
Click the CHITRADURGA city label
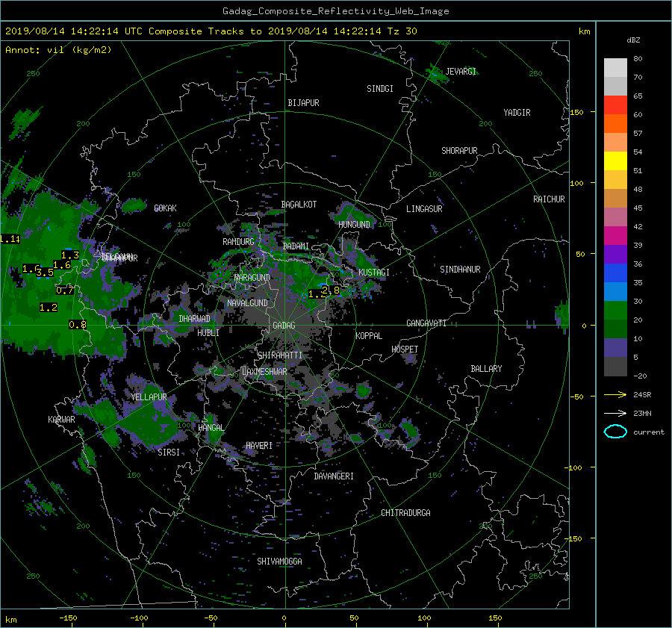click(405, 513)
